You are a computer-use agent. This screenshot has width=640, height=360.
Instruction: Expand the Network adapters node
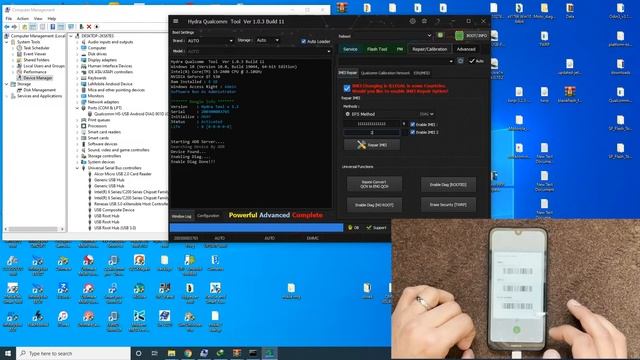77,102
